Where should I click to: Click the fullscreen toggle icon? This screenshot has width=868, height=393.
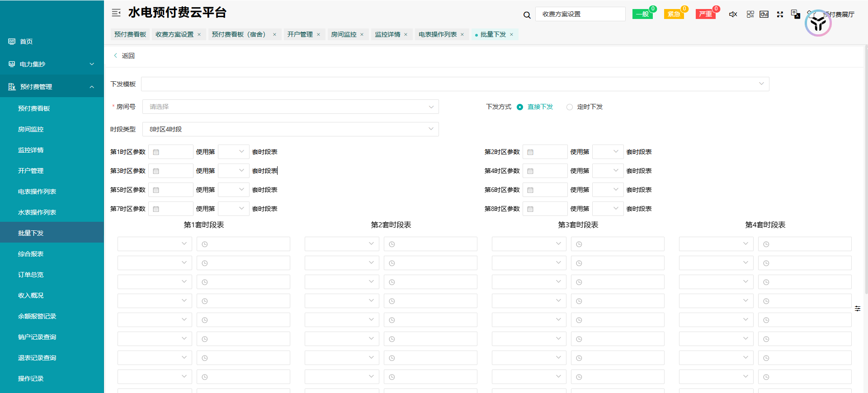780,14
